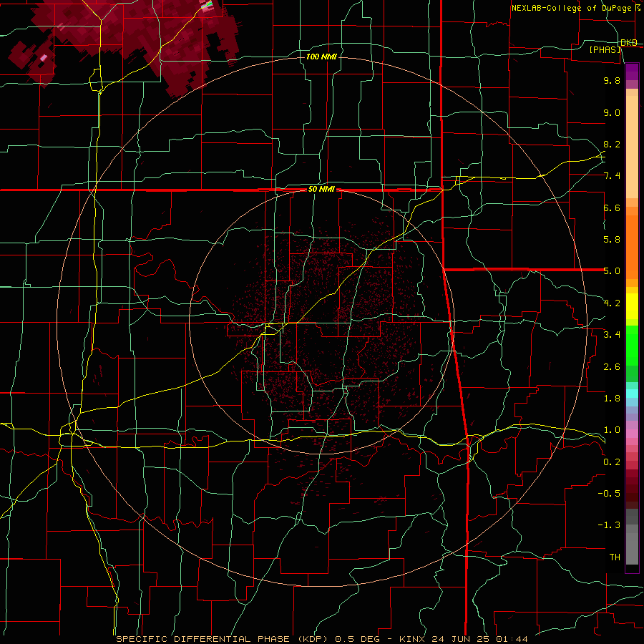Pick the pink band near 1.0

click(632, 434)
